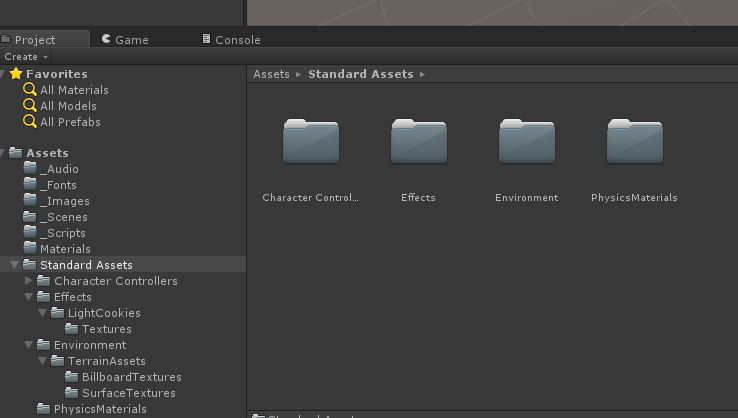Click the SurfaceTextures folder icon
The width and height of the screenshot is (738, 418).
(72, 393)
